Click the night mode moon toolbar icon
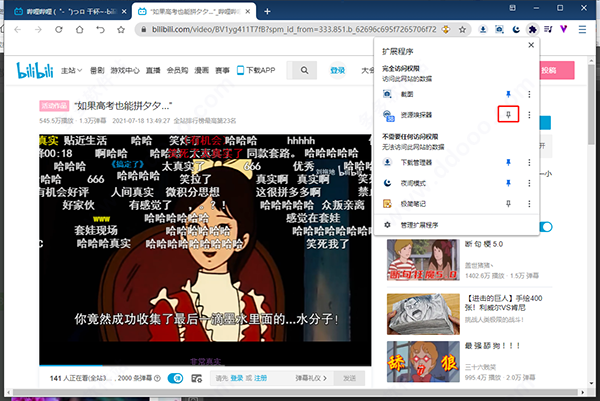600x401 pixels. pos(516,29)
